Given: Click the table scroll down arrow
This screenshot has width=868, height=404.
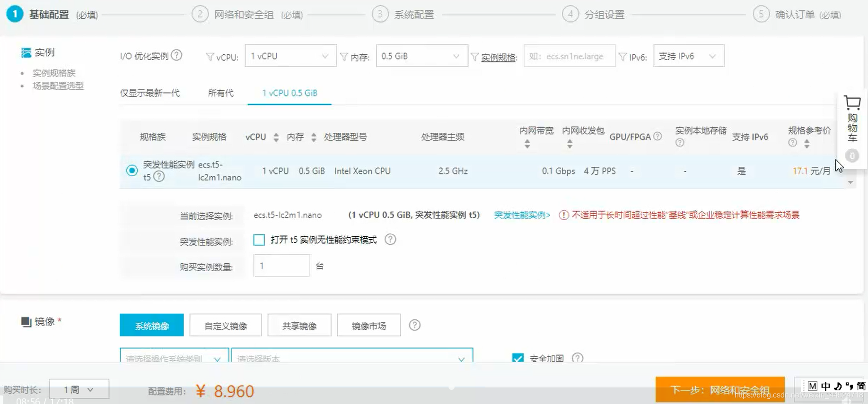Looking at the screenshot, I should [850, 182].
